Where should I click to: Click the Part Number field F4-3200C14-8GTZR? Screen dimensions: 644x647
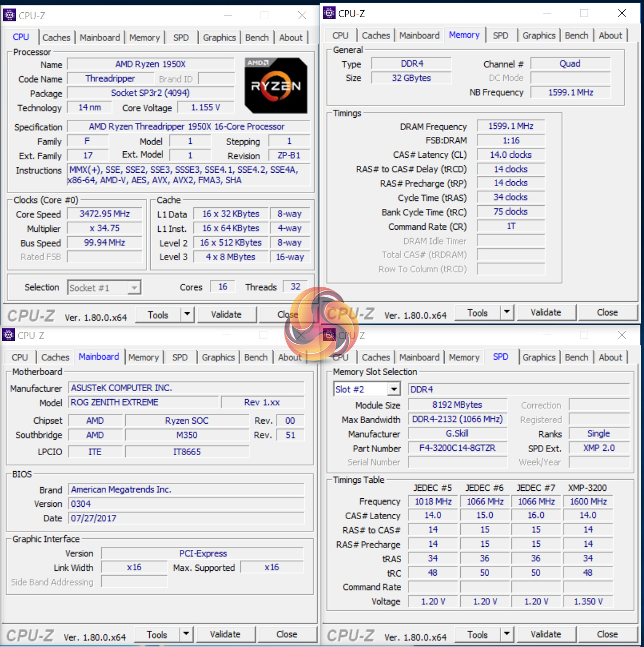(x=457, y=448)
